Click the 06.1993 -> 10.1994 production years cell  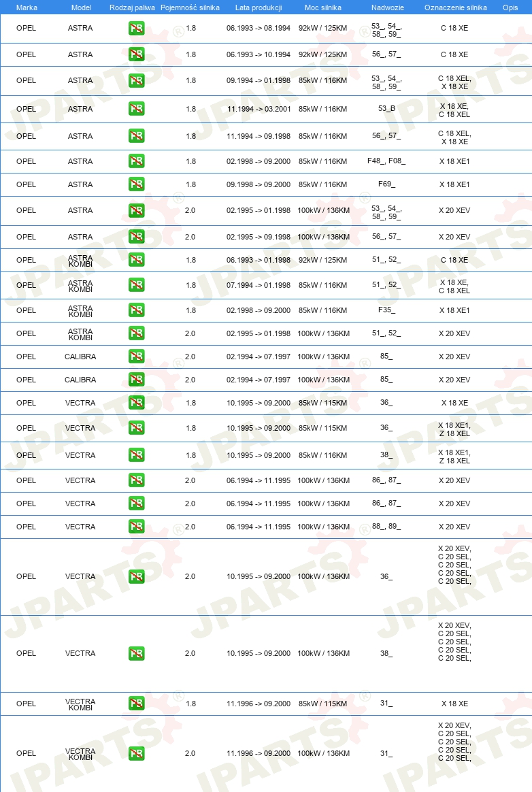point(259,54)
